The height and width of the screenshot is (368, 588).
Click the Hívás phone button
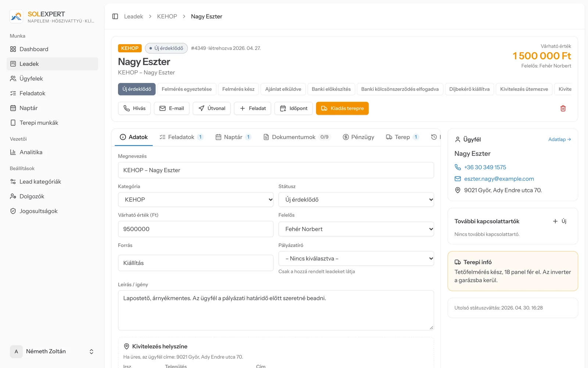coord(135,109)
